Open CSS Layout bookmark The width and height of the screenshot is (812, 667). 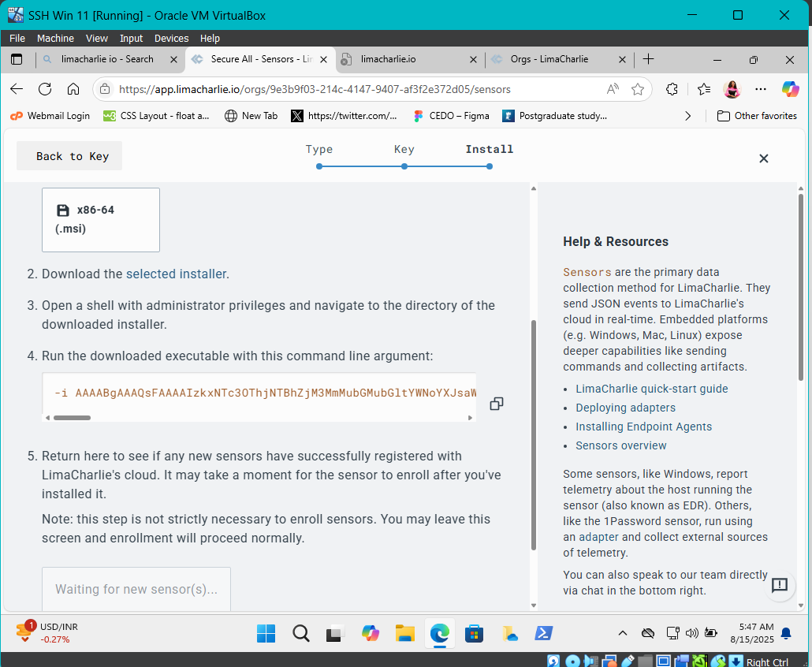[x=156, y=116]
